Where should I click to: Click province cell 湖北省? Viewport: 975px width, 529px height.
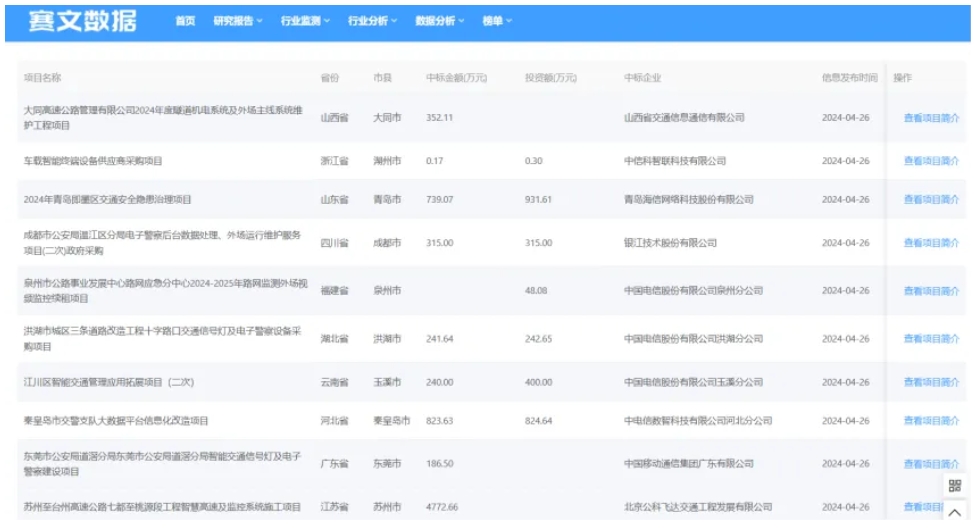click(x=335, y=339)
